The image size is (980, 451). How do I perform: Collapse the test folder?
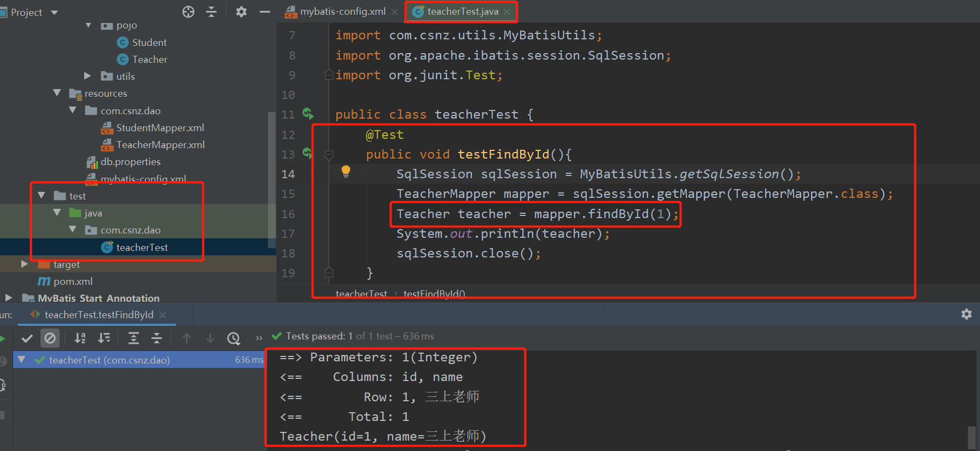(x=42, y=196)
